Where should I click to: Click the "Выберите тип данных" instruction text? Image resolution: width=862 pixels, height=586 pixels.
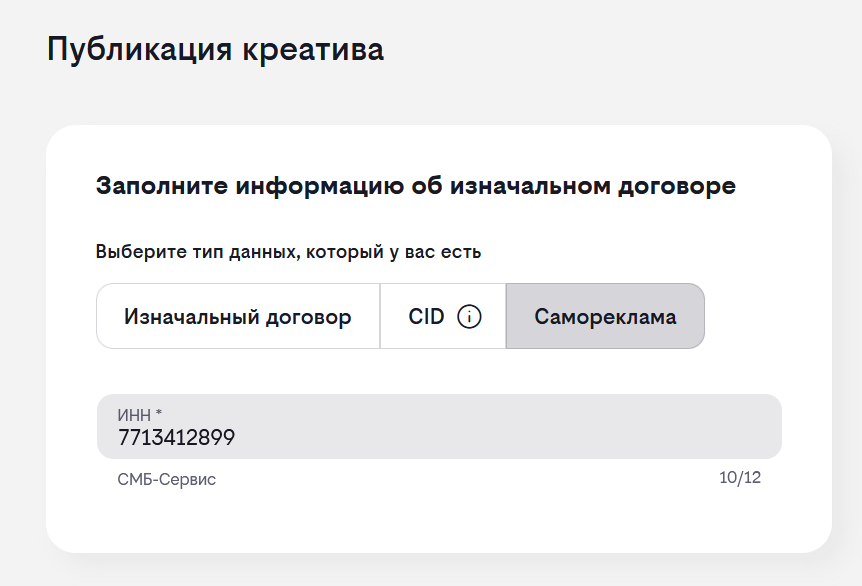click(288, 252)
